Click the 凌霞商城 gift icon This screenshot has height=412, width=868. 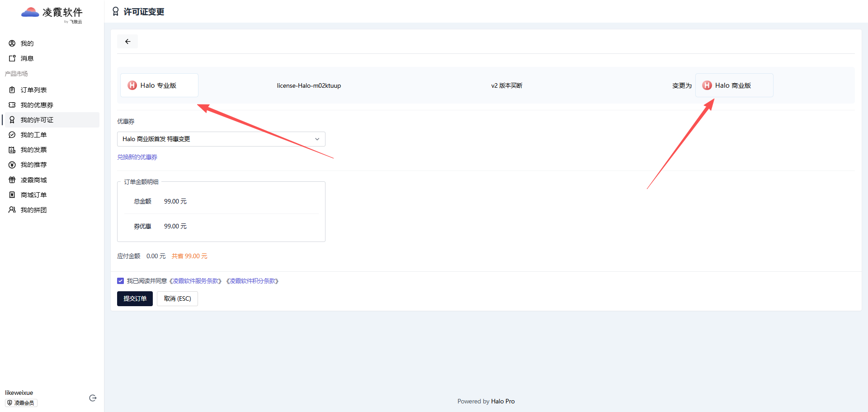click(12, 180)
